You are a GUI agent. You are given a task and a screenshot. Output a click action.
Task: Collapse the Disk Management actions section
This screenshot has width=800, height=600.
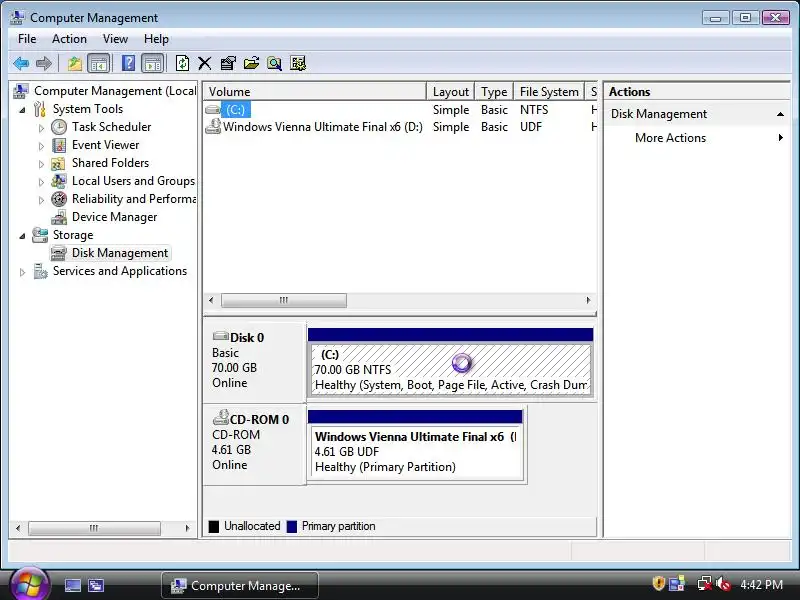[x=780, y=114]
